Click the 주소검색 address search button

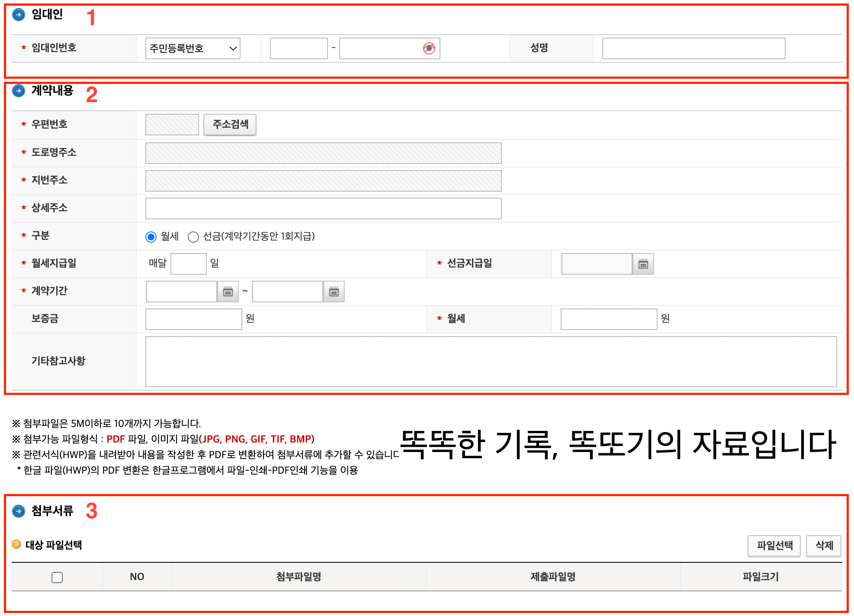tap(230, 125)
